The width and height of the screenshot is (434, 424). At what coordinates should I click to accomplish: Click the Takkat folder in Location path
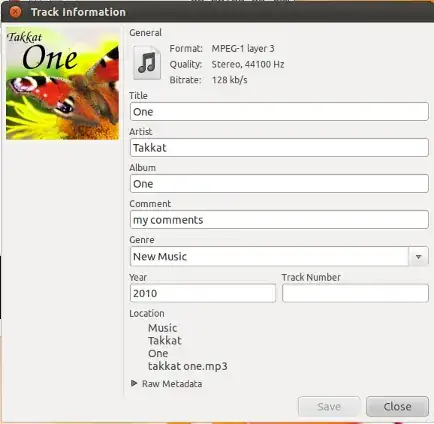click(x=165, y=340)
